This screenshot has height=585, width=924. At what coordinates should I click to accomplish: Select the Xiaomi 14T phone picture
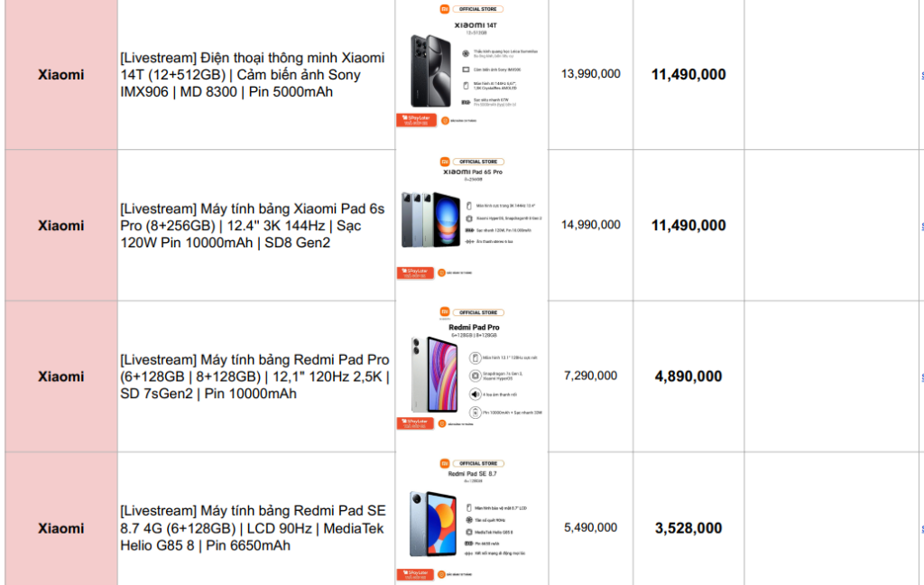(x=430, y=71)
